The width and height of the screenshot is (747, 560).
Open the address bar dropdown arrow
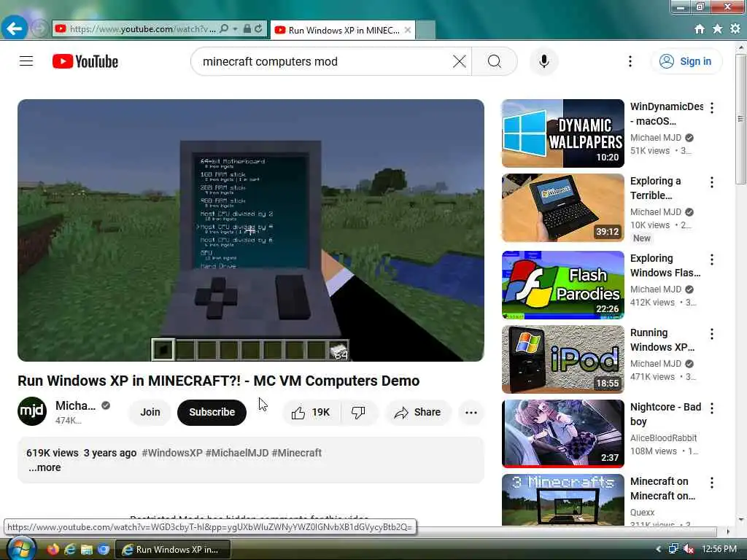pyautogui.click(x=236, y=29)
